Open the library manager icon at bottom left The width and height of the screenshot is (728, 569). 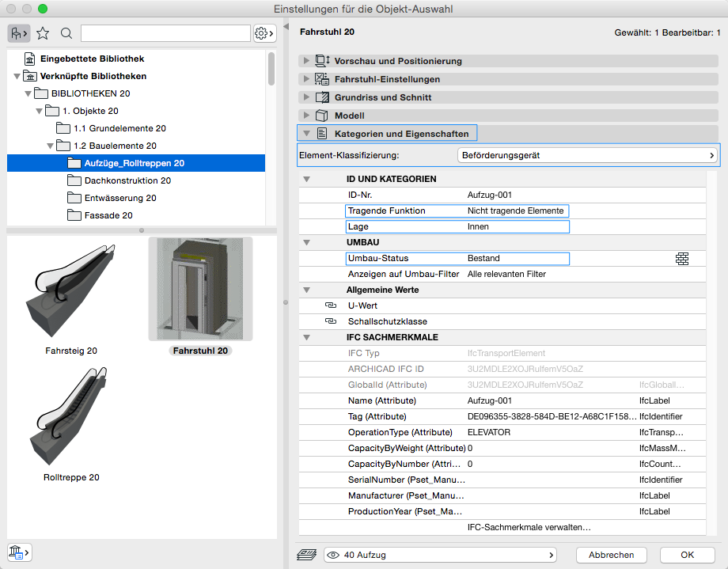click(18, 552)
